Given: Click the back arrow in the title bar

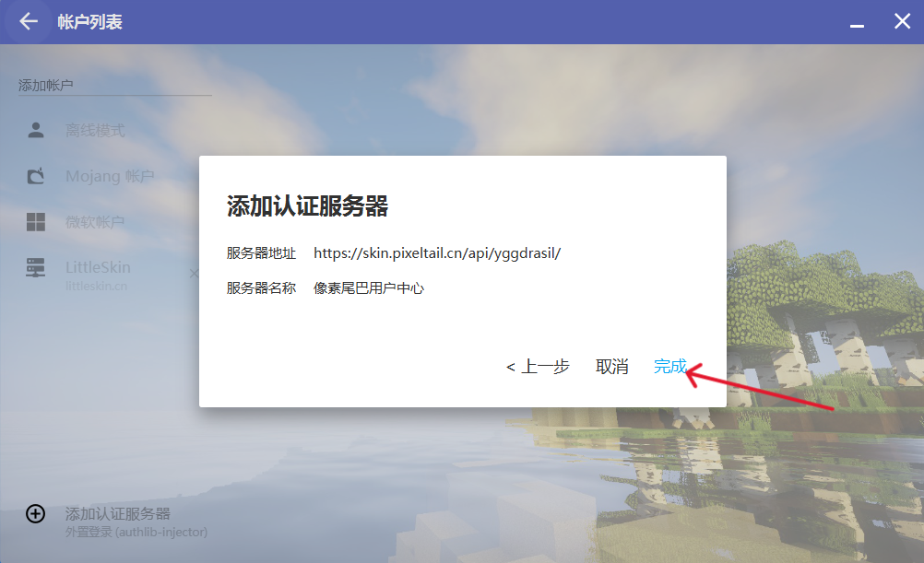Looking at the screenshot, I should pyautogui.click(x=29, y=21).
